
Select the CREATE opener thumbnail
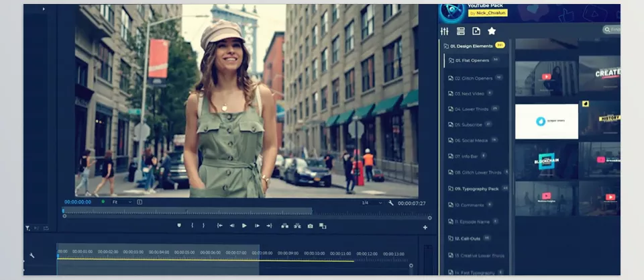600,73
